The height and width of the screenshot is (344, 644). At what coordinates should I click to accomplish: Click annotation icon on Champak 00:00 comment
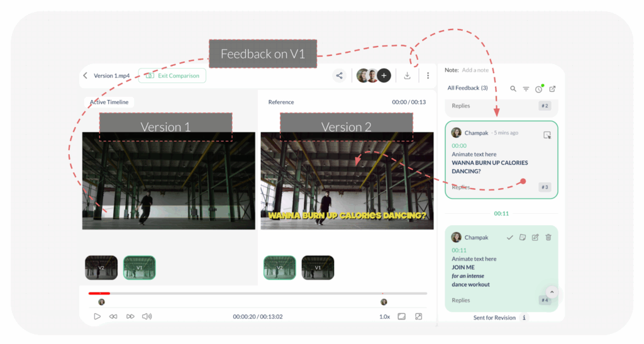coord(547,135)
